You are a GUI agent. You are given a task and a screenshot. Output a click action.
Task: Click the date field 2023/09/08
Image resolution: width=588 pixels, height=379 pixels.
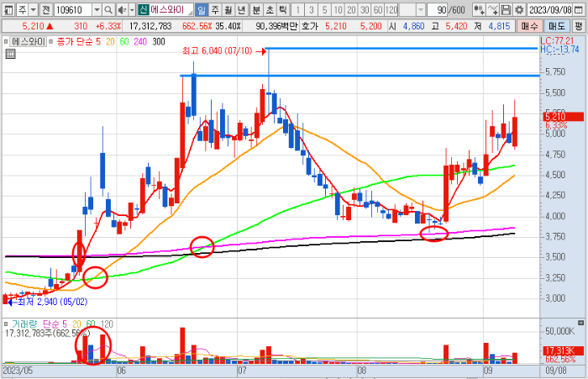pyautogui.click(x=550, y=9)
